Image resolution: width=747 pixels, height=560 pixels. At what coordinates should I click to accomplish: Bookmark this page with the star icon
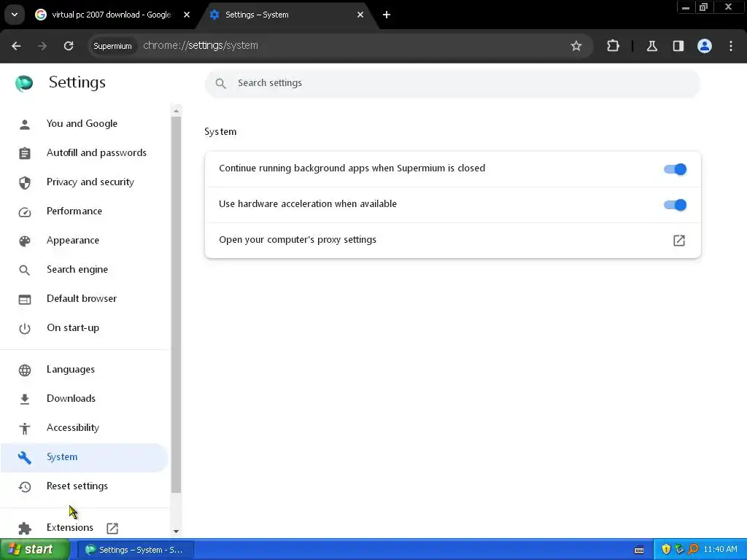(576, 46)
